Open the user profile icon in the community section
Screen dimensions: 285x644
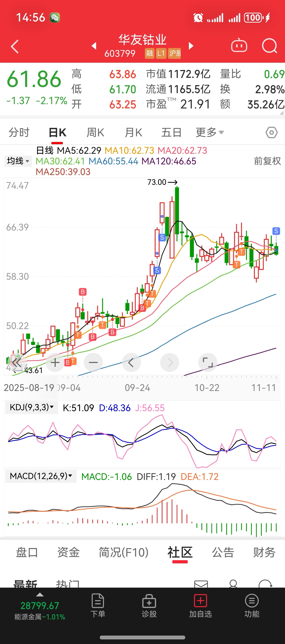pyautogui.click(x=233, y=584)
